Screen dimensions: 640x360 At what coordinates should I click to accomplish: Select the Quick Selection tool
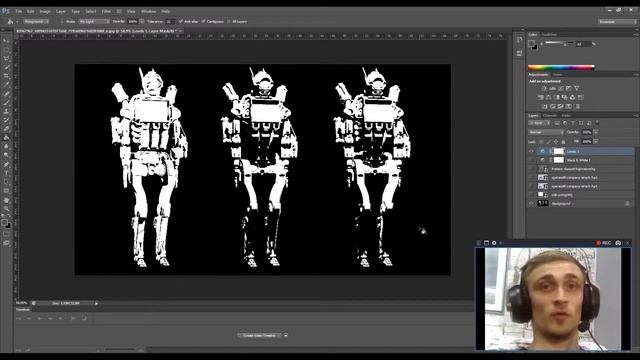point(6,67)
